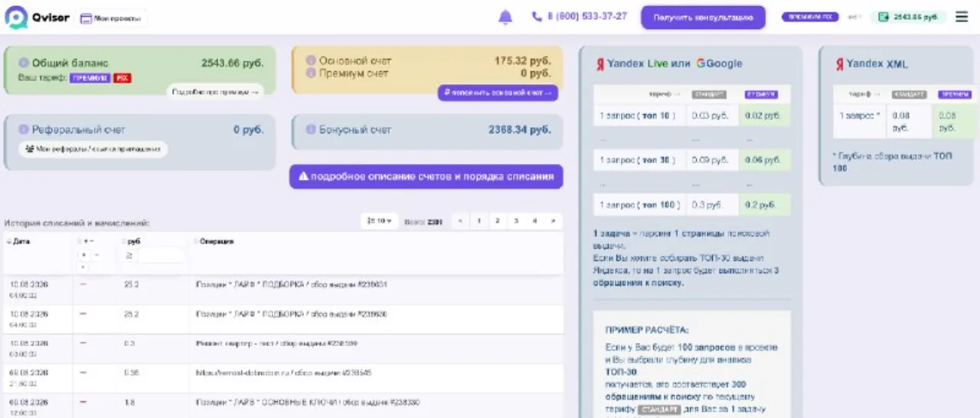Viewport: 980px width, 418px height.
Task: Open the Мои проекты menu
Action: [x=111, y=18]
